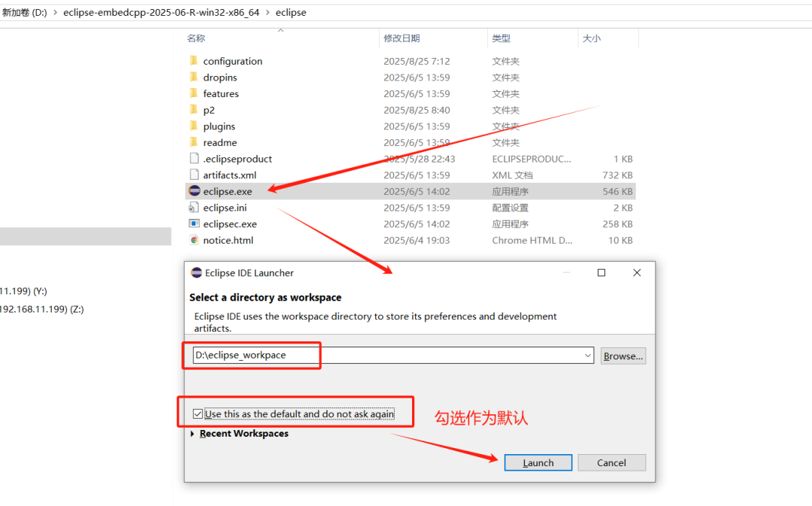Click breadcrumb chevron after 新加卷 (D:)
This screenshot has width=812, height=506.
[x=55, y=13]
